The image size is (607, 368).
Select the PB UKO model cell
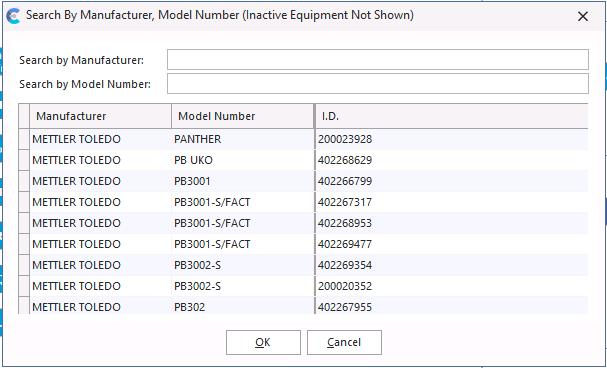coord(243,160)
